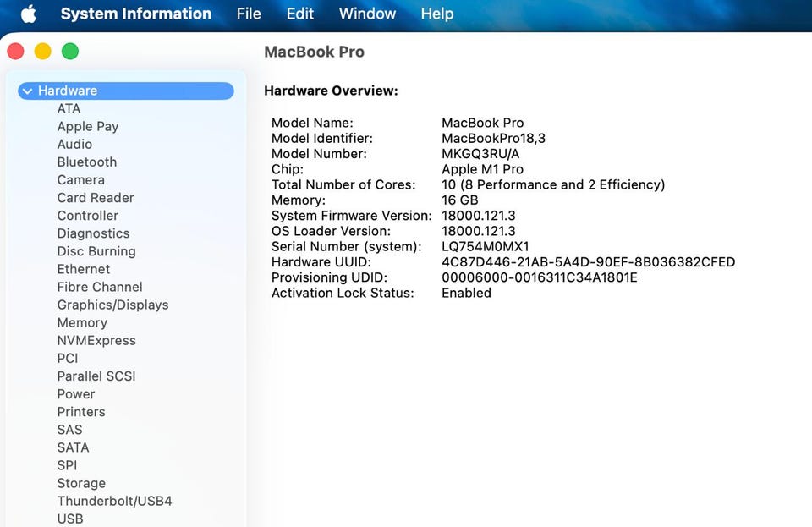
Task: Click the Hardware Overview heading
Action: [x=331, y=91]
